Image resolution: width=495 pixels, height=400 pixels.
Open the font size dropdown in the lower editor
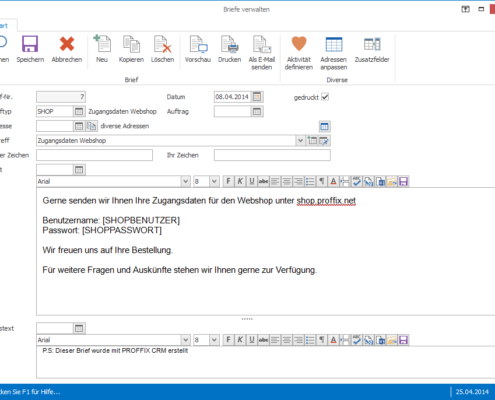pyautogui.click(x=214, y=340)
